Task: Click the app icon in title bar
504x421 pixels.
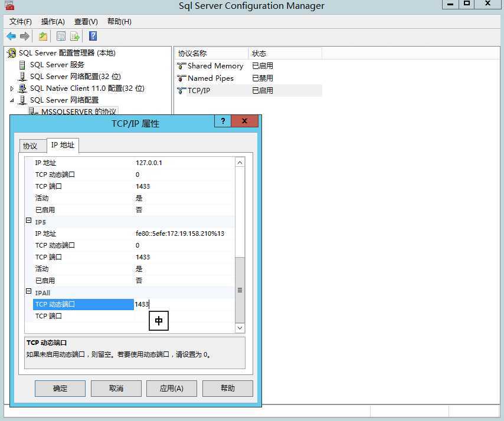Action: tap(9, 5)
